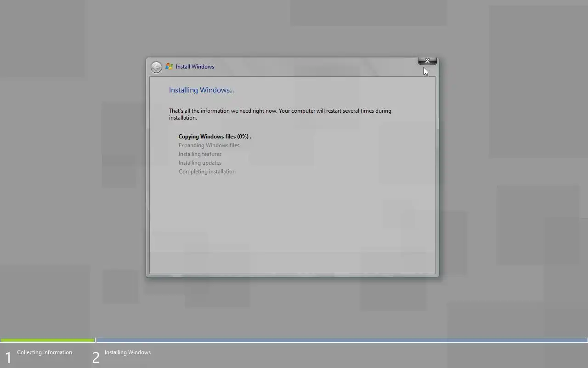The image size is (588, 368).
Task: Click the 'Installing Windows...' heading
Action: 201,90
